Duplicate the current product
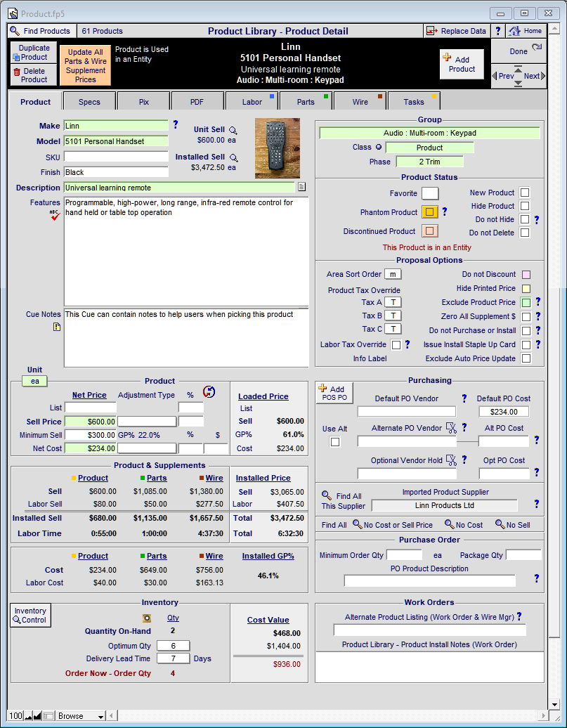 click(34, 53)
